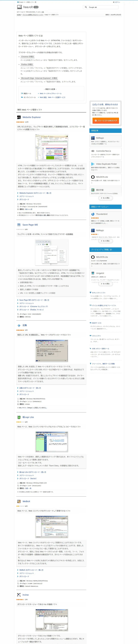The height and width of the screenshot is (644, 138).
Task: View the Irvine screenshot thumbnail
Action: pos(52,620)
